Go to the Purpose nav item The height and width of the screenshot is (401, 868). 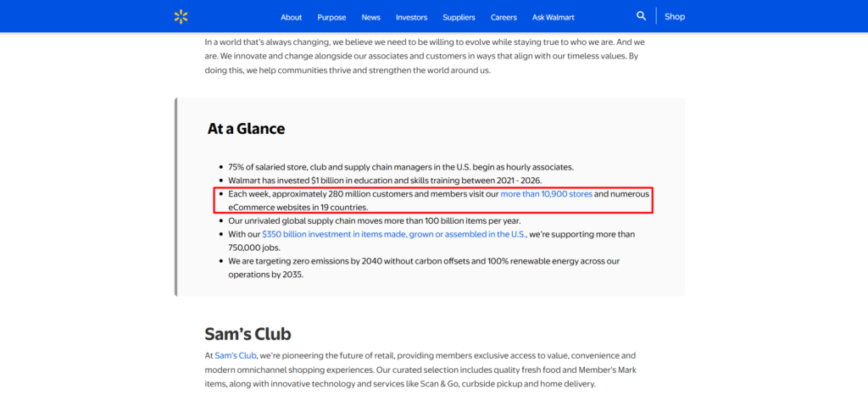[x=331, y=17]
